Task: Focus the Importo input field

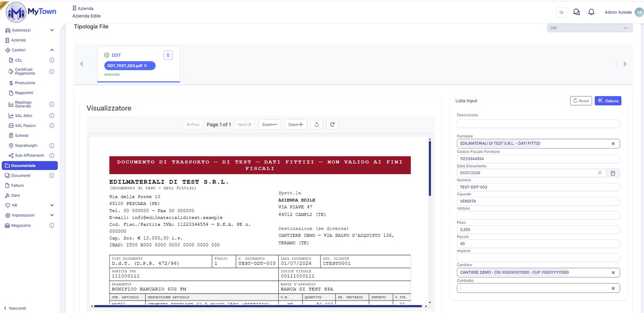Action: (538, 258)
